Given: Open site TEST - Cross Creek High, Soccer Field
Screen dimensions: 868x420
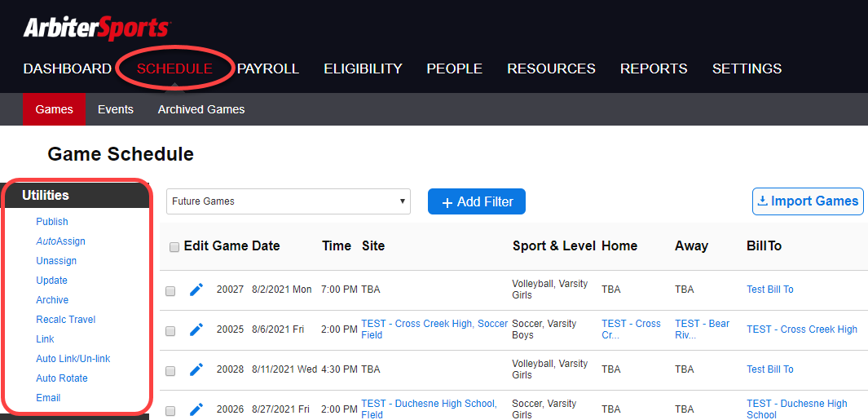Looking at the screenshot, I should [434, 329].
